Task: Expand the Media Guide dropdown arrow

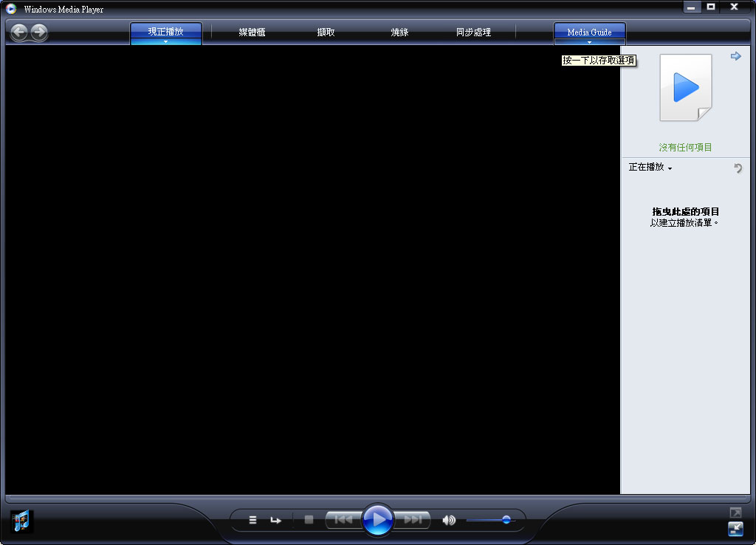Action: (590, 42)
